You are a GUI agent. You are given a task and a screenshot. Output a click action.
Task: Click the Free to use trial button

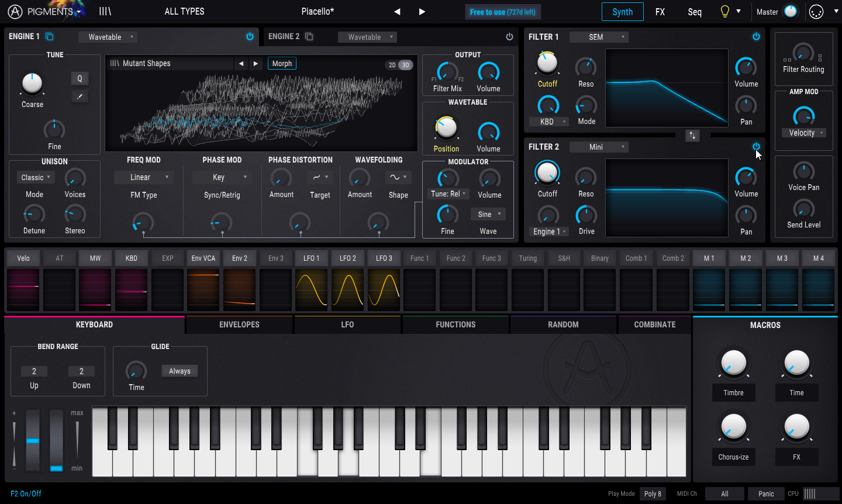pyautogui.click(x=503, y=12)
